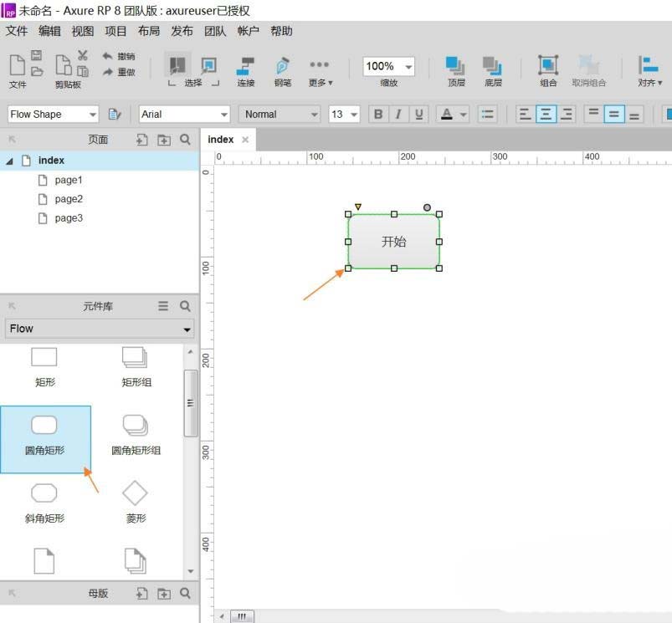This screenshot has height=623, width=672.
Task: Collapse the index page tree node
Action: tap(10, 161)
